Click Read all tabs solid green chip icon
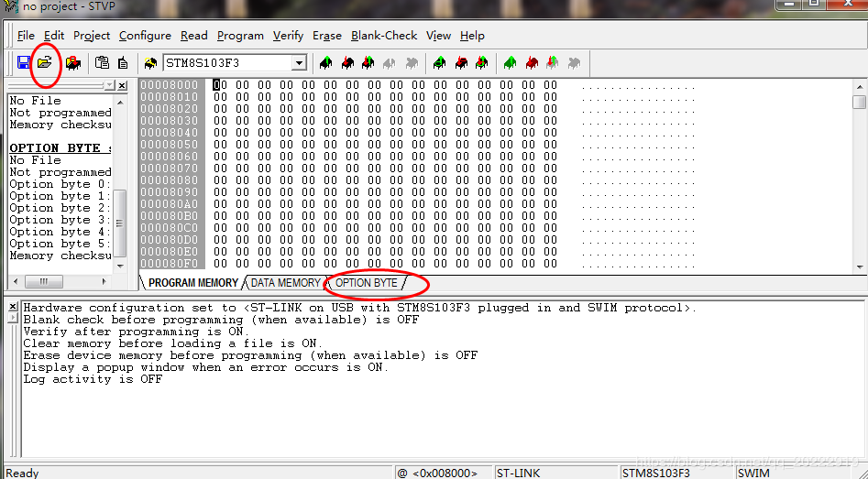The image size is (868, 479). [x=510, y=63]
